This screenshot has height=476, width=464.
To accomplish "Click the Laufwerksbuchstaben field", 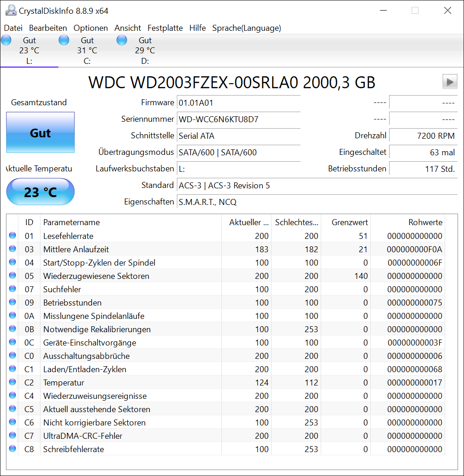I will (x=238, y=169).
